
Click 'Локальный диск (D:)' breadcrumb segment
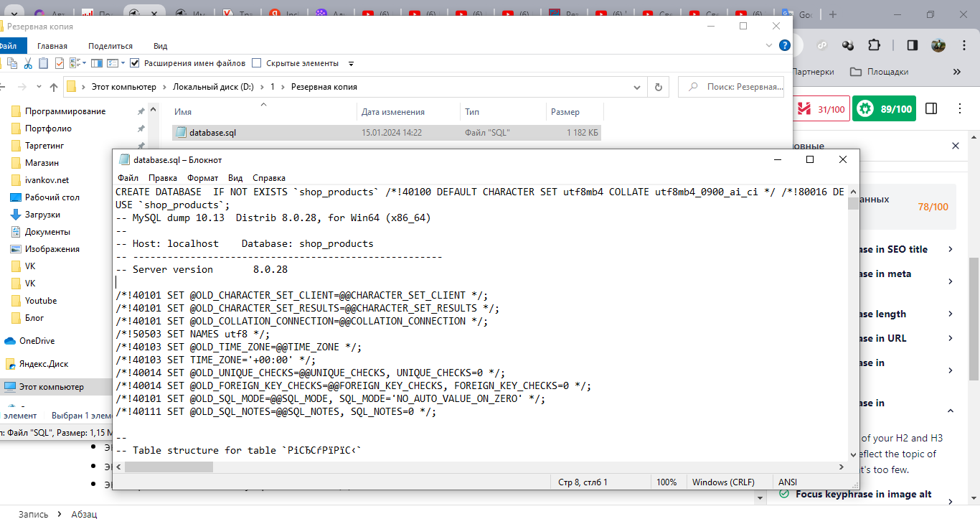coord(213,87)
